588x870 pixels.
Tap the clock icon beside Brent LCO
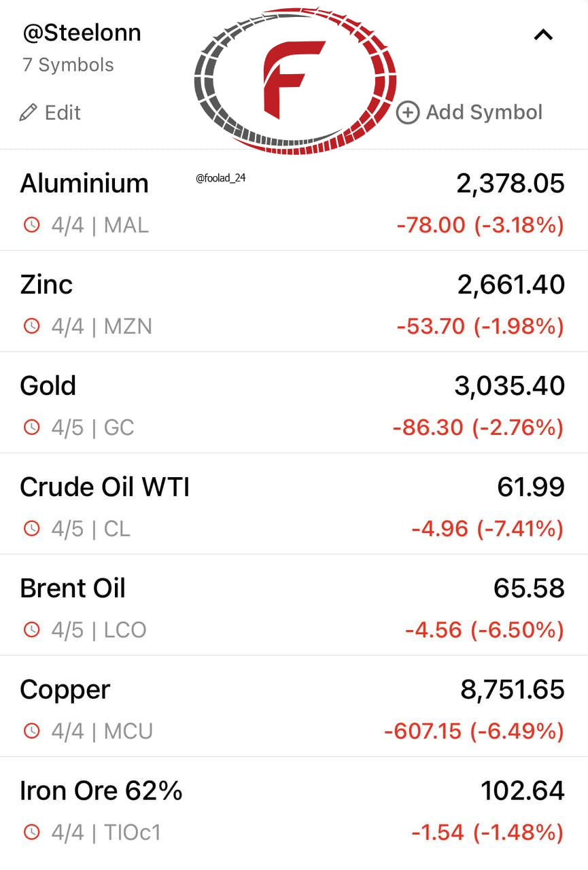pos(32,630)
